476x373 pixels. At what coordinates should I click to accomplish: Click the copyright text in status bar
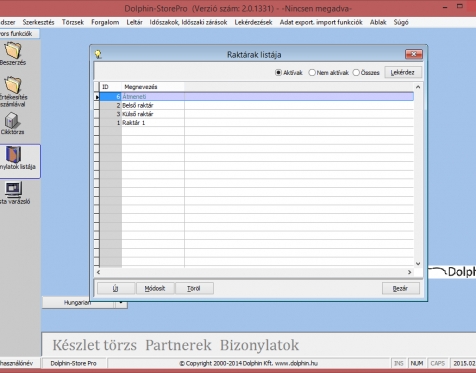pos(248,363)
